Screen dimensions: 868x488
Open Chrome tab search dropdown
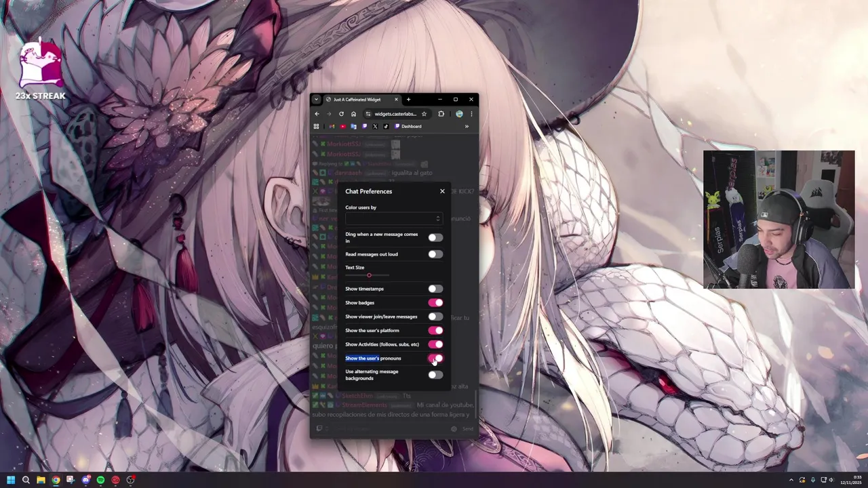(x=316, y=100)
